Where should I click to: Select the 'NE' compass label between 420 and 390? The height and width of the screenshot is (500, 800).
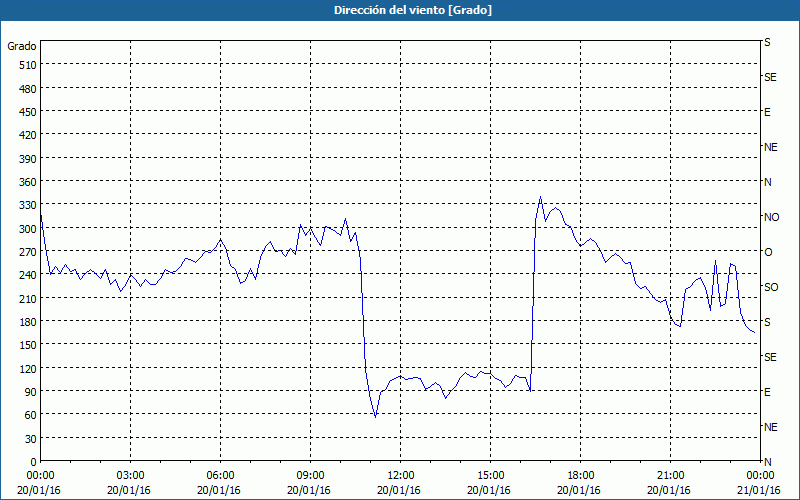771,147
